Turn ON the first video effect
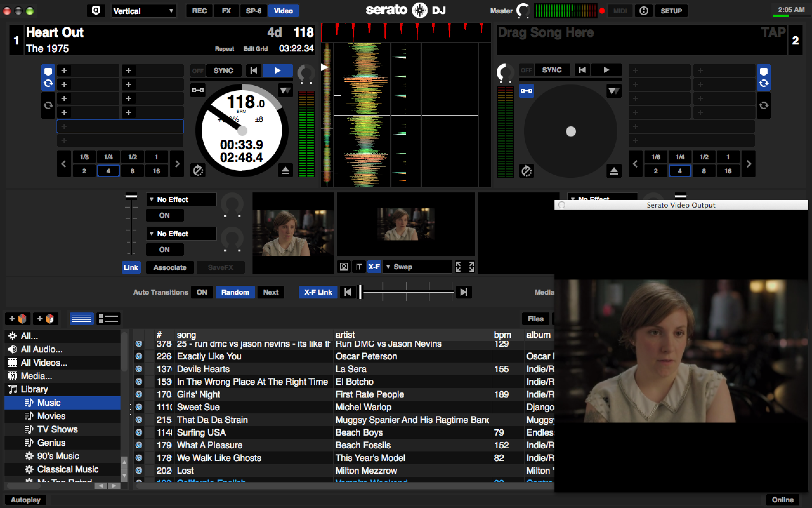 click(164, 215)
